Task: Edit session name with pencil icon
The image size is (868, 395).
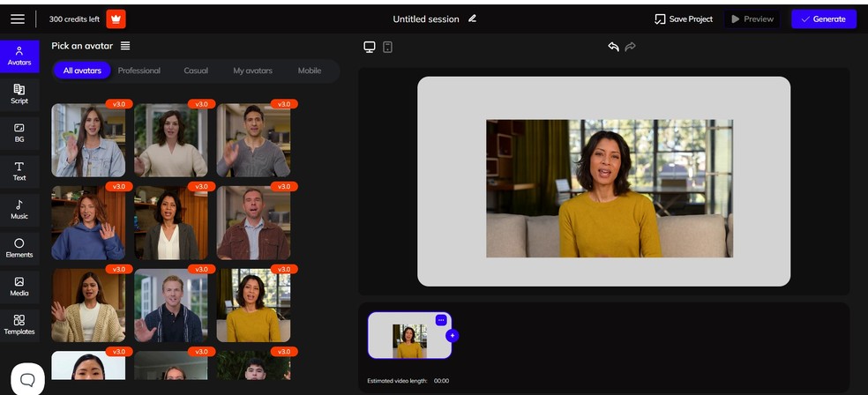Action: pos(473,19)
